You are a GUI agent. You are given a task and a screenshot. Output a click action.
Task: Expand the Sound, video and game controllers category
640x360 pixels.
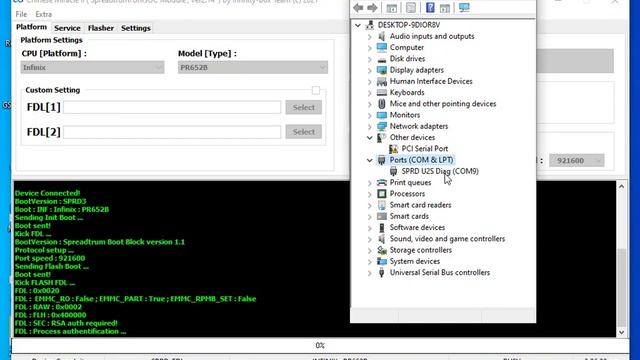pyautogui.click(x=370, y=239)
